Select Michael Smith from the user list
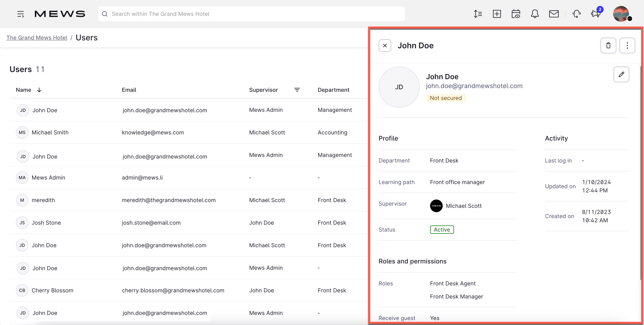Screen dimensions: 644x325 tap(50, 132)
